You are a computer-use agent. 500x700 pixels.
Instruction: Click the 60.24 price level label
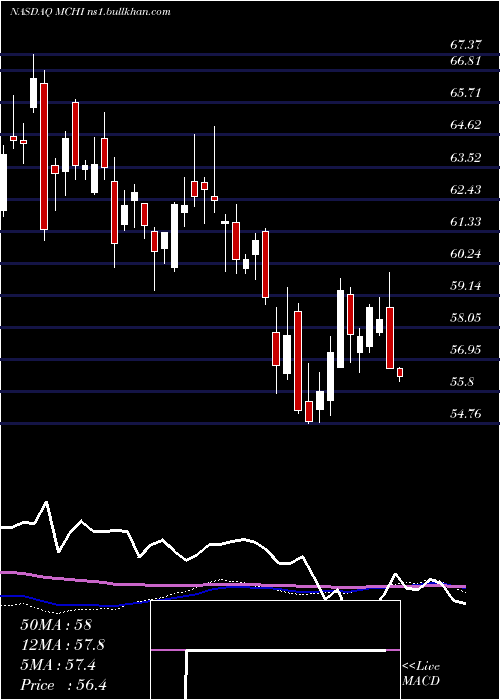(466, 254)
